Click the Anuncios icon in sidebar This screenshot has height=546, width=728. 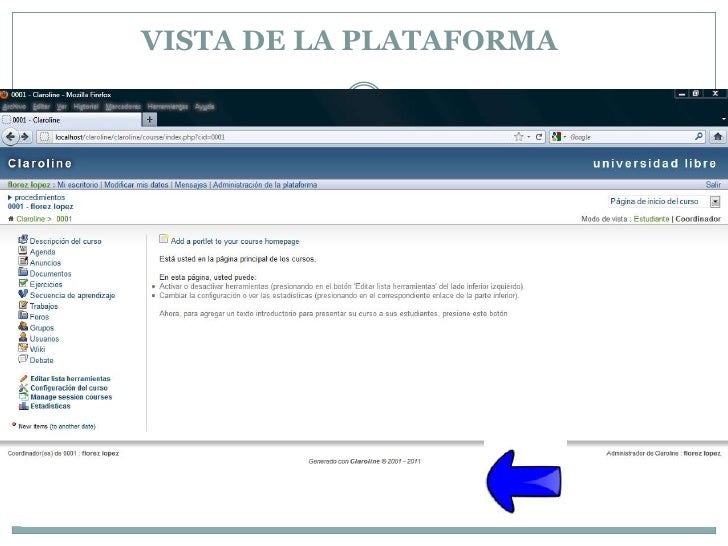pos(23,261)
